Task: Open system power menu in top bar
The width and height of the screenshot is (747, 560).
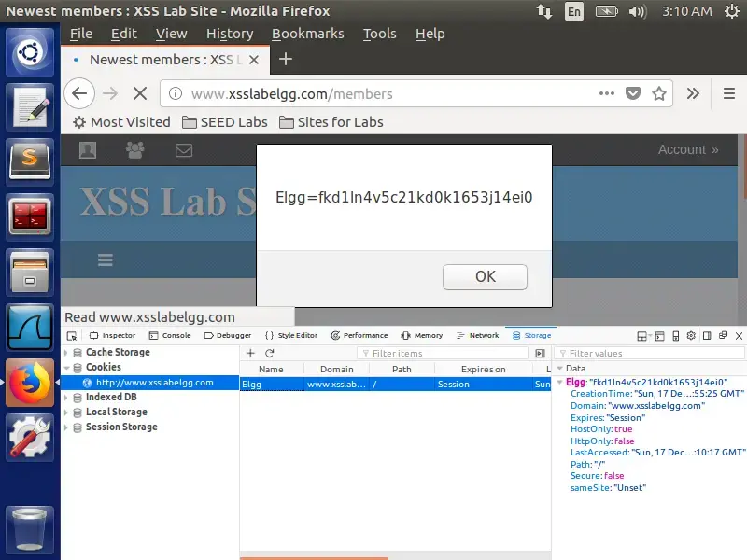Action: [x=732, y=11]
